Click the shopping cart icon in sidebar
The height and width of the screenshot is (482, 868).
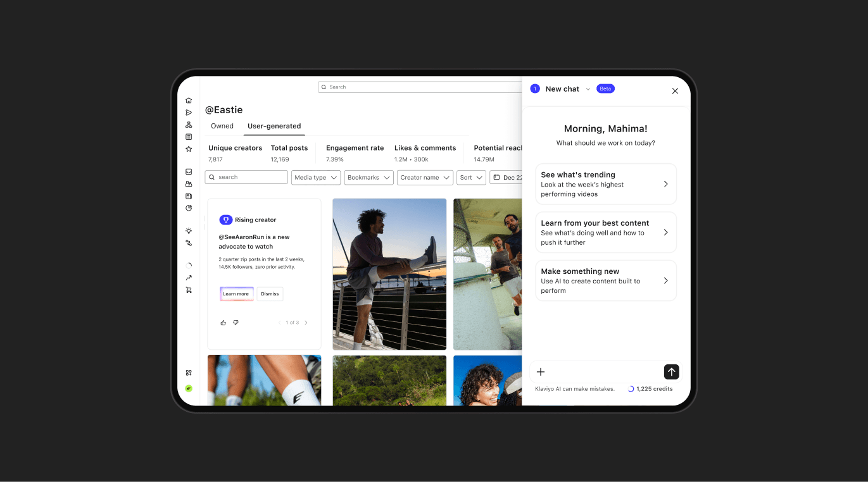(189, 290)
